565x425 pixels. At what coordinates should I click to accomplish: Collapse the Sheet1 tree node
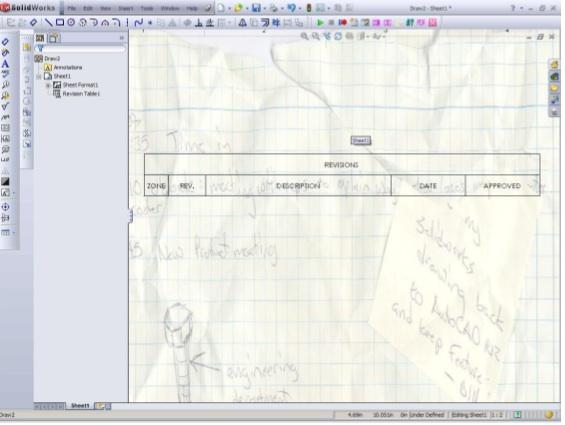coord(39,76)
